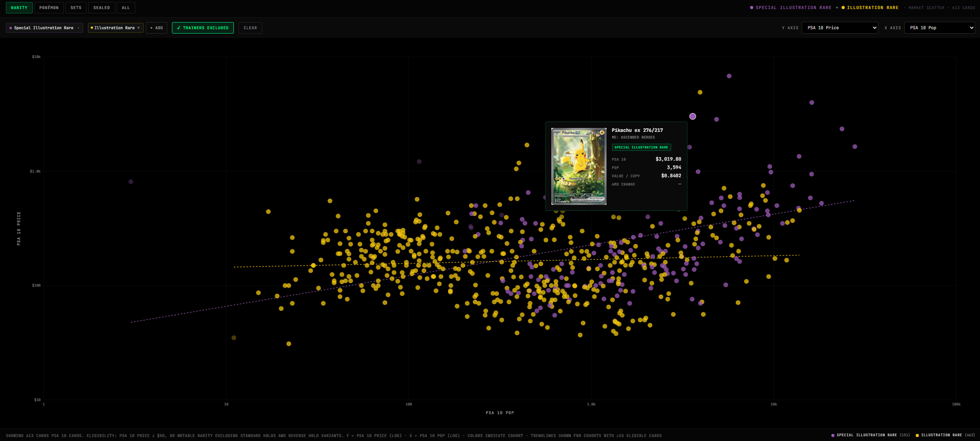This screenshot has width=980, height=441.
Task: Click the yellow swatch in the bottom legend
Action: point(917,435)
